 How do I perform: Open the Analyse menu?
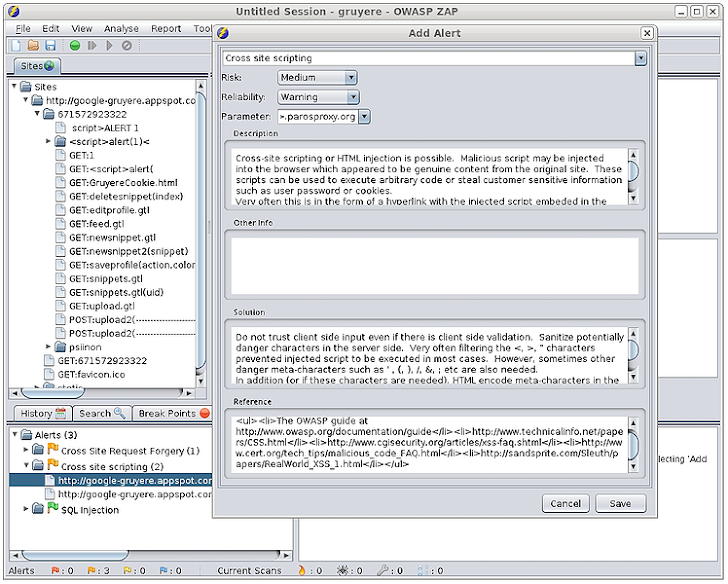coord(121,29)
